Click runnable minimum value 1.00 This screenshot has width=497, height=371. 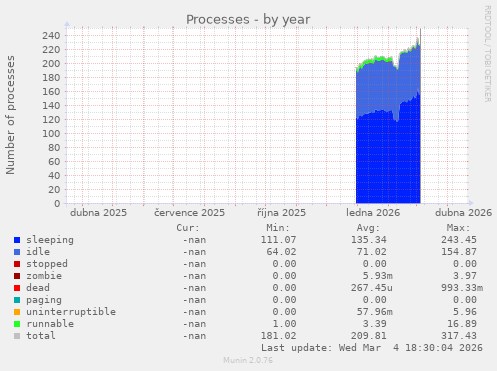point(284,324)
